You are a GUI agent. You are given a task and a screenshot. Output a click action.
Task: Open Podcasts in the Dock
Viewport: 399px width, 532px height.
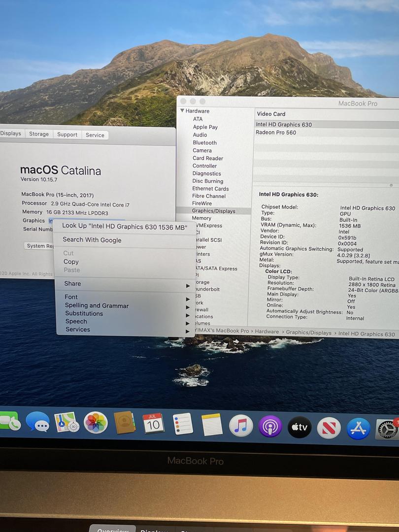tap(270, 426)
